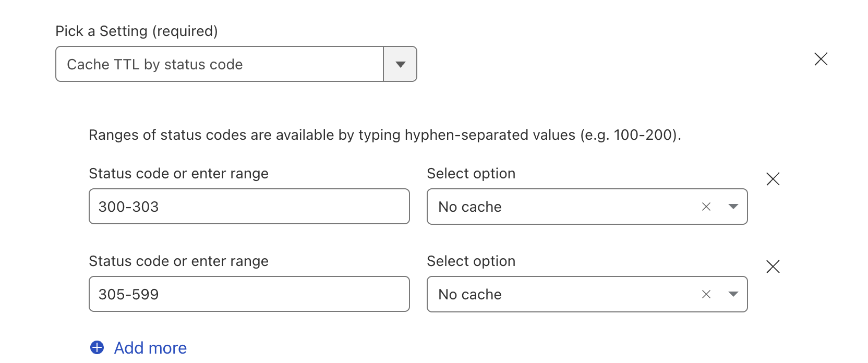Clear the No cache selection for 305-599
The width and height of the screenshot is (868, 363).
(706, 295)
